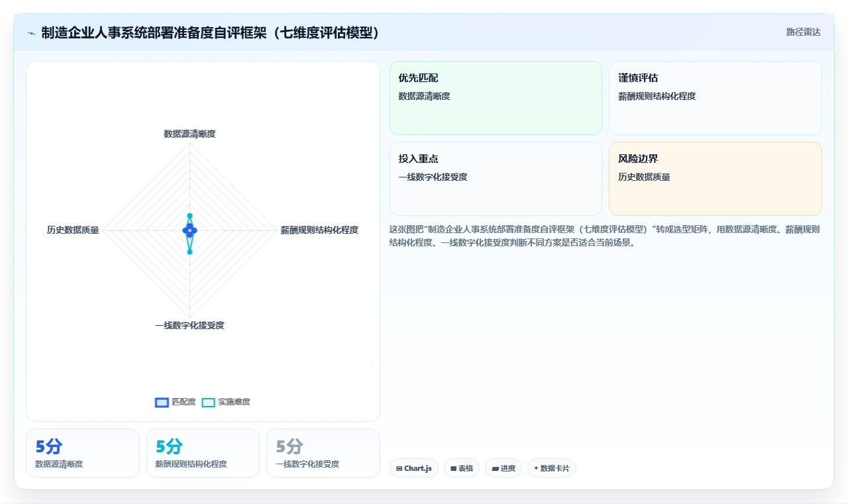Click the 表格 tag icon
Image resolution: width=848 pixels, height=504 pixels.
click(x=453, y=468)
